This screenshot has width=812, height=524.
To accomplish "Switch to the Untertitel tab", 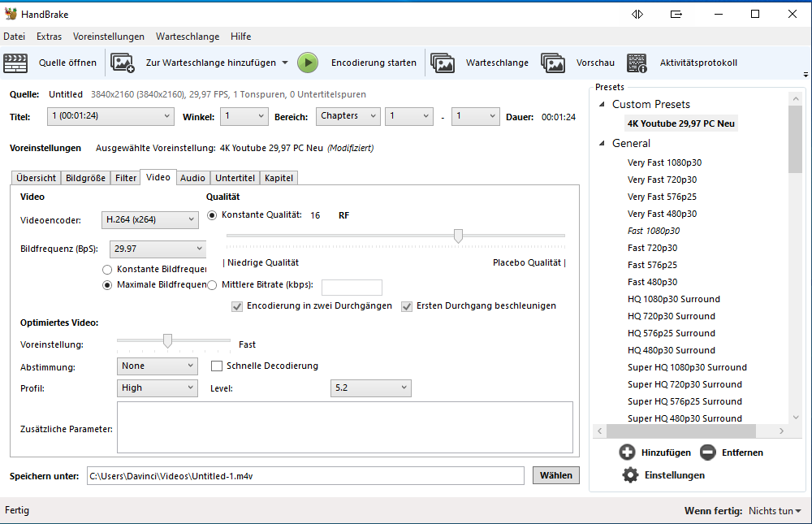I will click(x=235, y=178).
